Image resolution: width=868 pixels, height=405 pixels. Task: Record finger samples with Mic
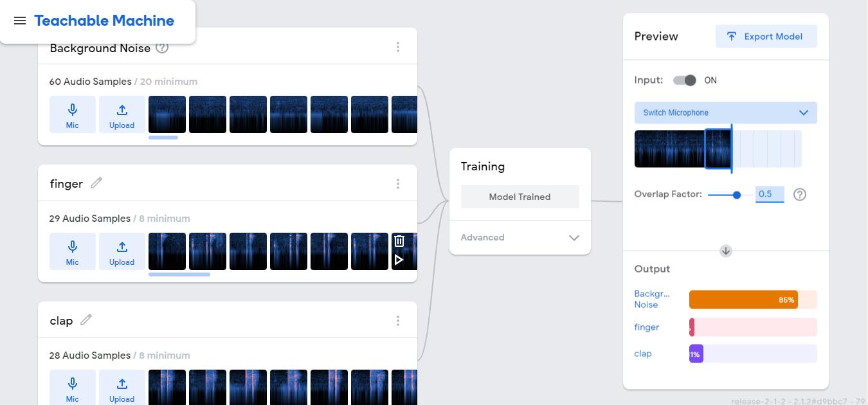pyautogui.click(x=73, y=251)
